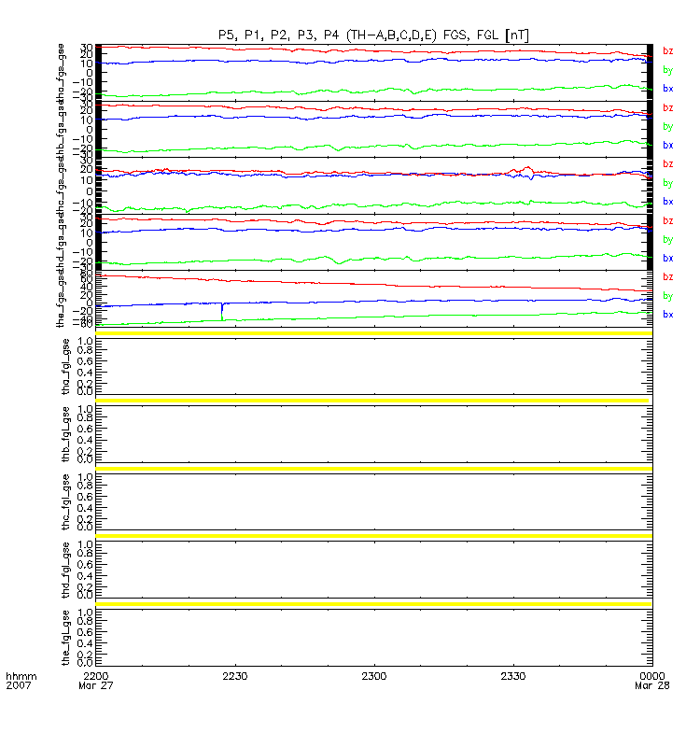Click the yellow bar above the tha_fgl_gse panel
Viewport: 700px width, 747px height.
pos(374,333)
